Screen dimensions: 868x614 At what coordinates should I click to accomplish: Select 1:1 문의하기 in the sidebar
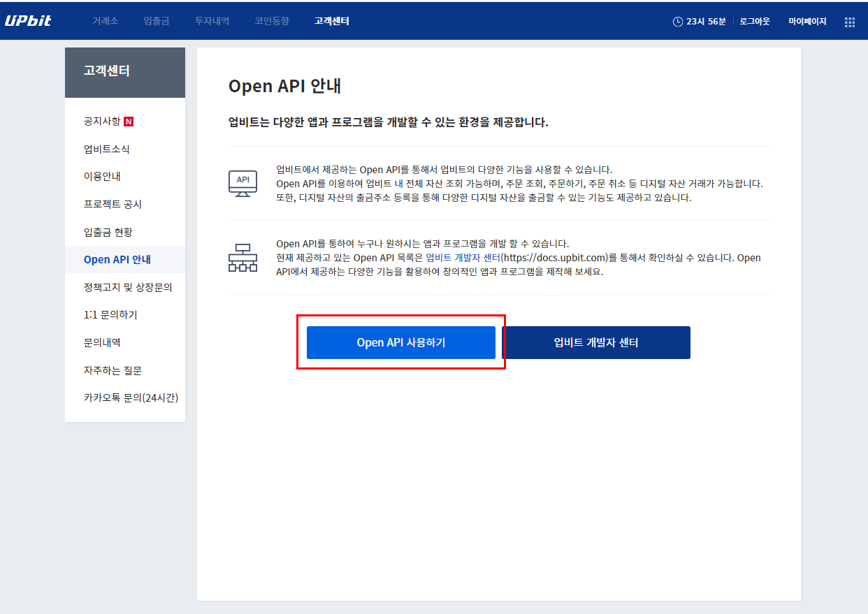click(x=110, y=315)
